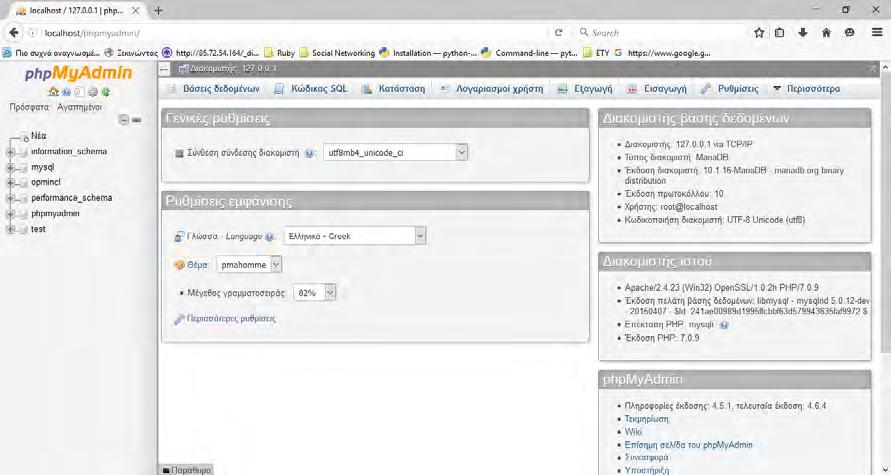Open the Βάσεις δεδομένων tab
891x475 pixels.
[214, 89]
